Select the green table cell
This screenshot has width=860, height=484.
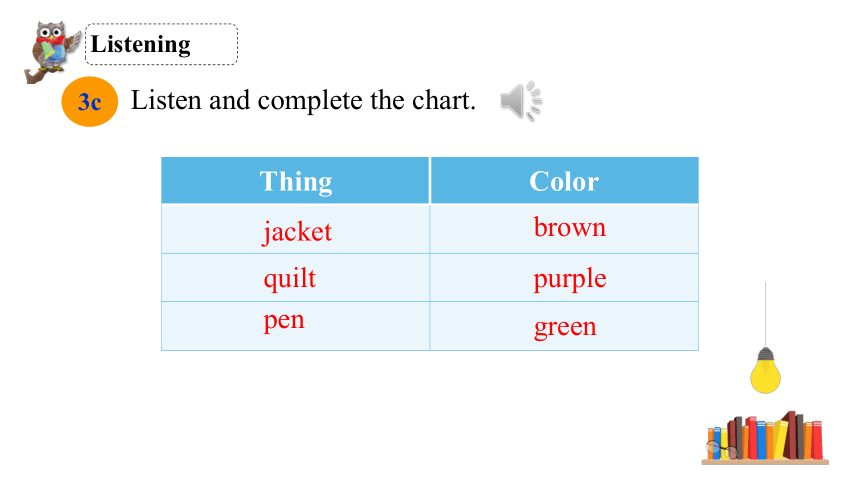coord(564,326)
